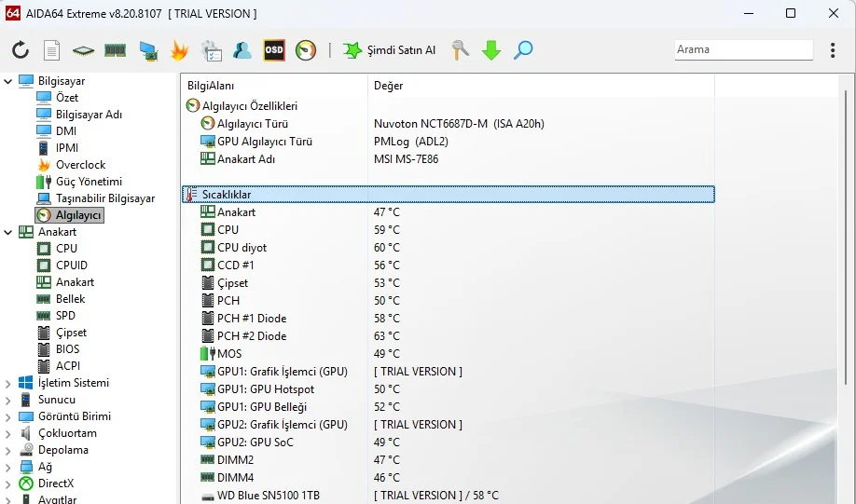The width and height of the screenshot is (856, 504).
Task: Select Bilgisayar Adı tree item
Action: coord(79,115)
